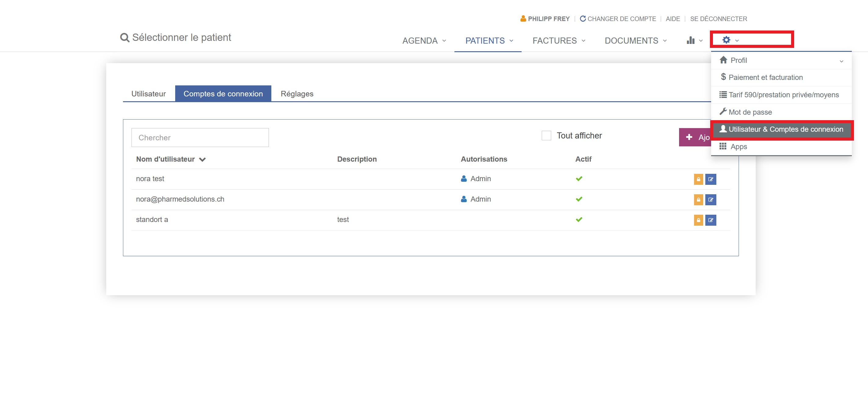Click the Actif column header

click(x=583, y=159)
